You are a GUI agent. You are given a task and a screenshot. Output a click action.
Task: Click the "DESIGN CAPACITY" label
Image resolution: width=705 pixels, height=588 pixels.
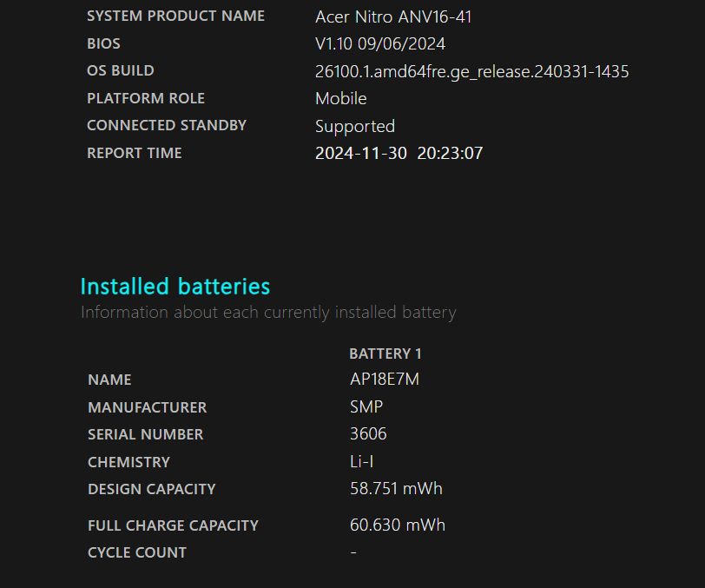pyautogui.click(x=151, y=489)
